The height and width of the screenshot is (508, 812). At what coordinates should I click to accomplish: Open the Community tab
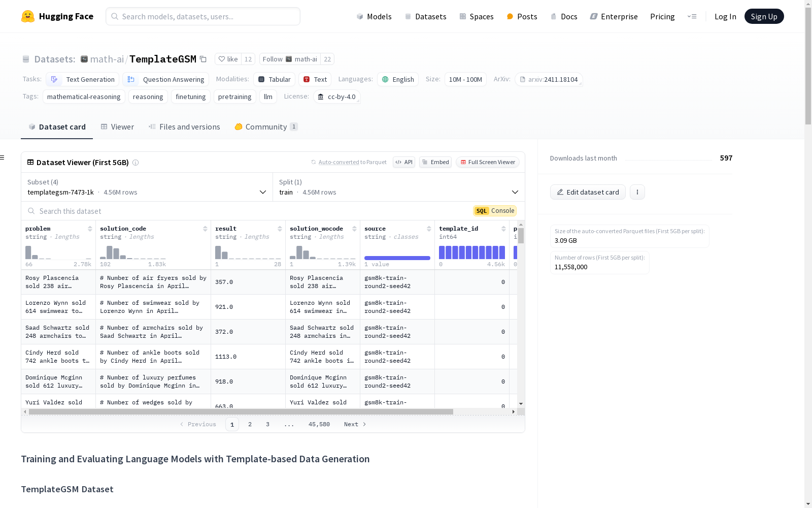[266, 127]
